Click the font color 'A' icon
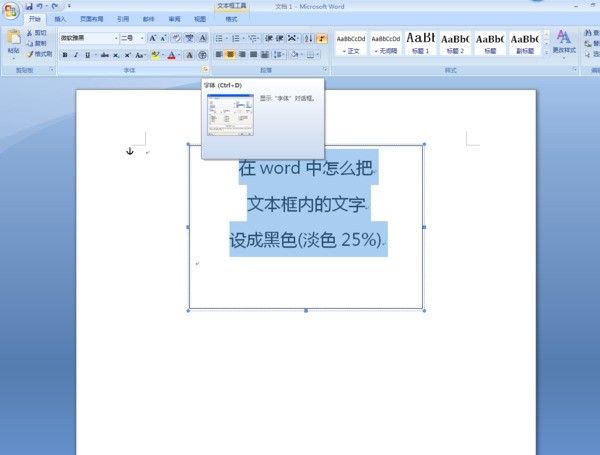Screen dimensions: 600x455 tap(172, 55)
